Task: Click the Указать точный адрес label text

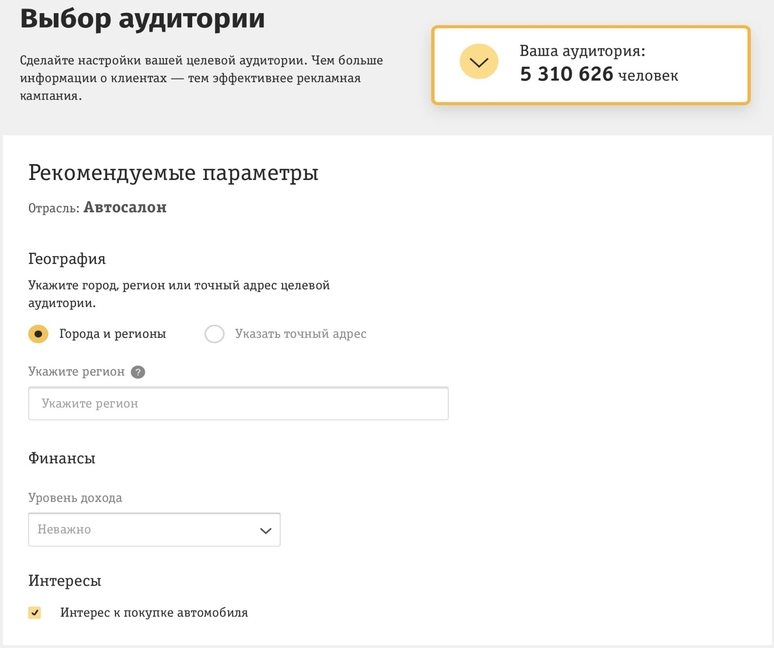Action: pos(301,334)
